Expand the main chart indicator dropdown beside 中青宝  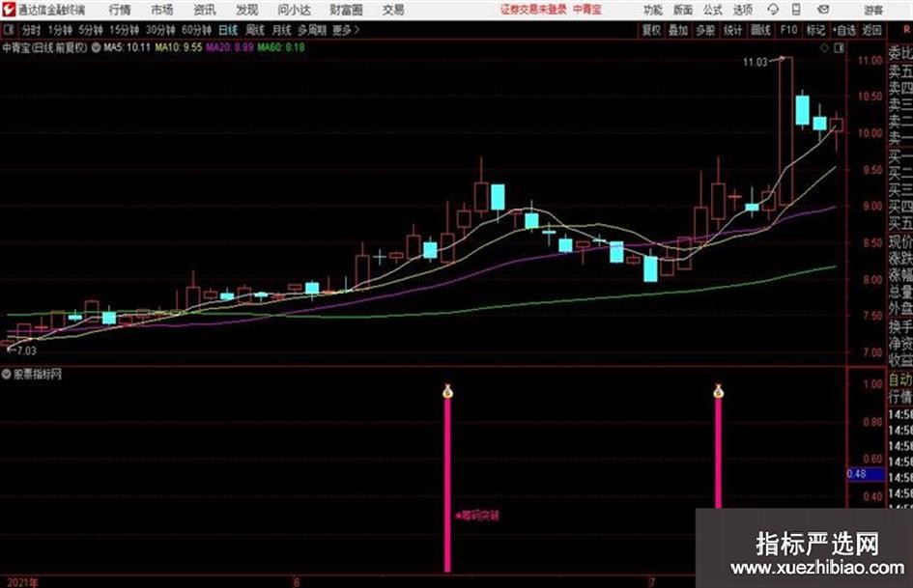pyautogui.click(x=96, y=47)
